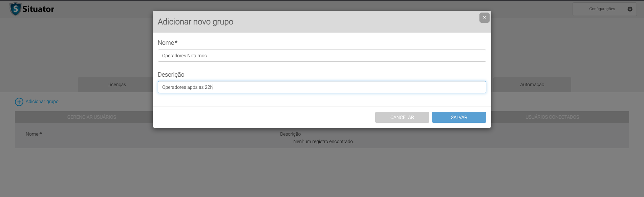Viewport: 644px width, 197px height.
Task: Click the plus icon beside Adicionar grupo
Action: point(19,102)
